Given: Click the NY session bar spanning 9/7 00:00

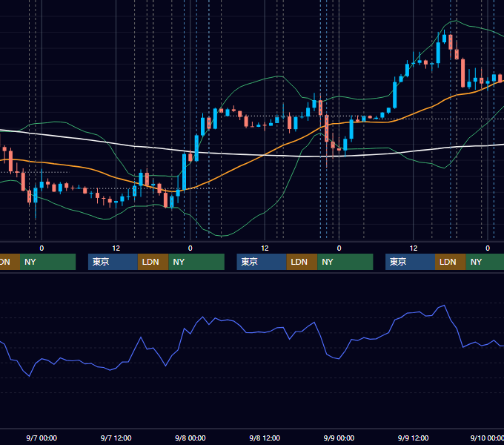Looking at the screenshot, I should coord(47,262).
